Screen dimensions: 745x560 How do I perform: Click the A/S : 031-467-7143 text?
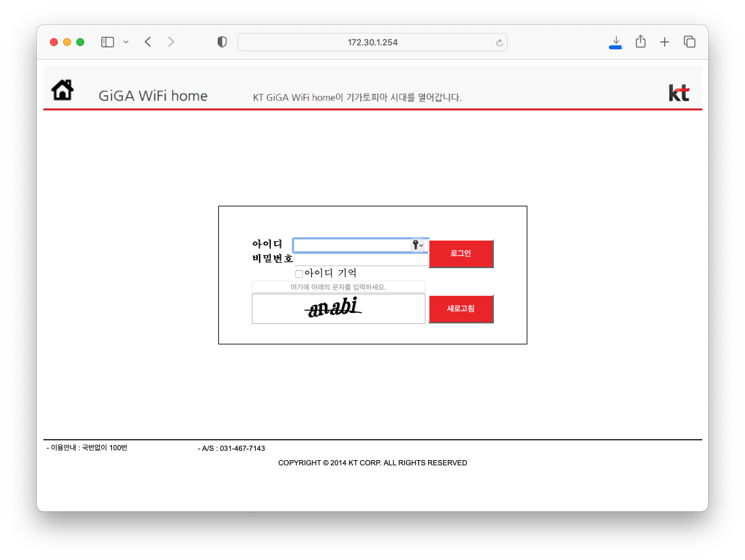231,448
